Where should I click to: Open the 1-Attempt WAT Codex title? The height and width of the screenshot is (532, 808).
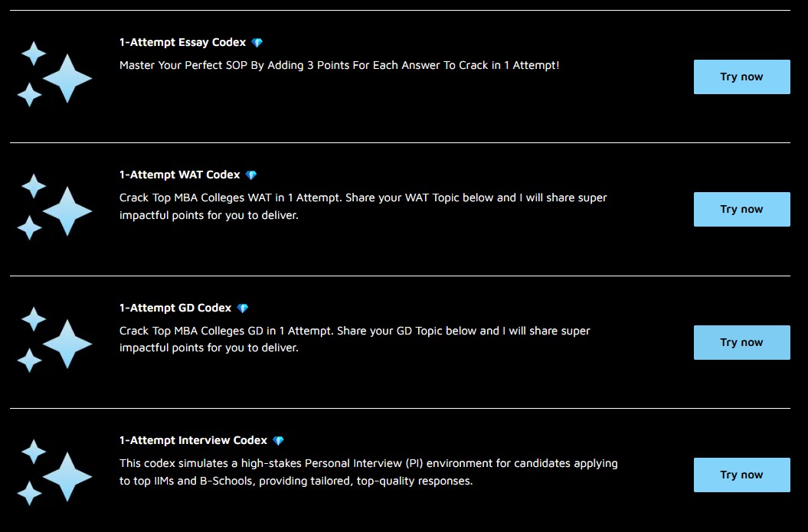point(179,175)
